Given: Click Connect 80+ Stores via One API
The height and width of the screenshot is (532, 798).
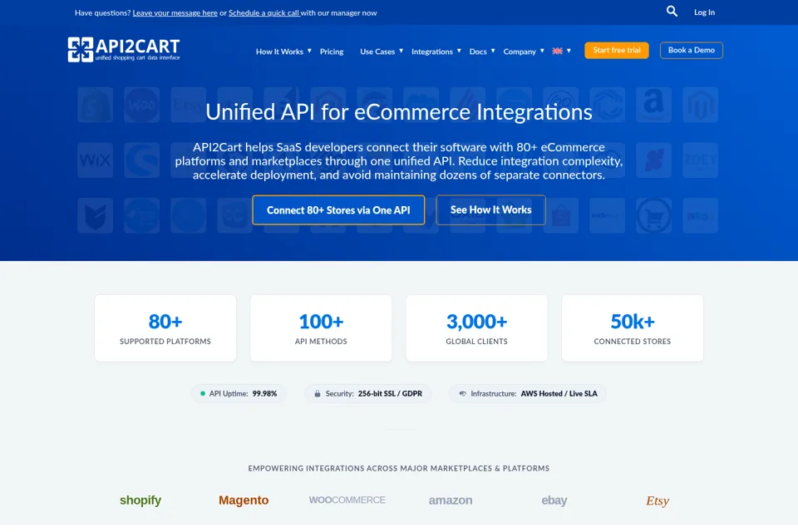Looking at the screenshot, I should coord(338,209).
